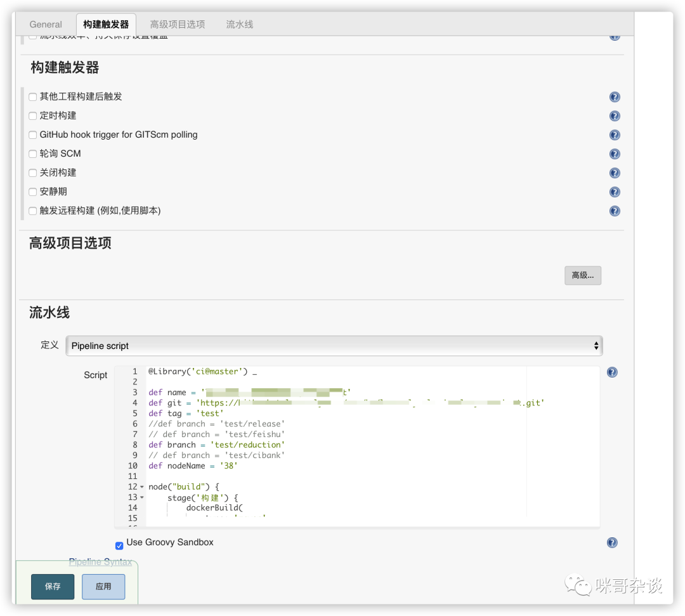Screen dimensions: 685x616
Task: Save configuration with 保存 button
Action: pyautogui.click(x=53, y=586)
